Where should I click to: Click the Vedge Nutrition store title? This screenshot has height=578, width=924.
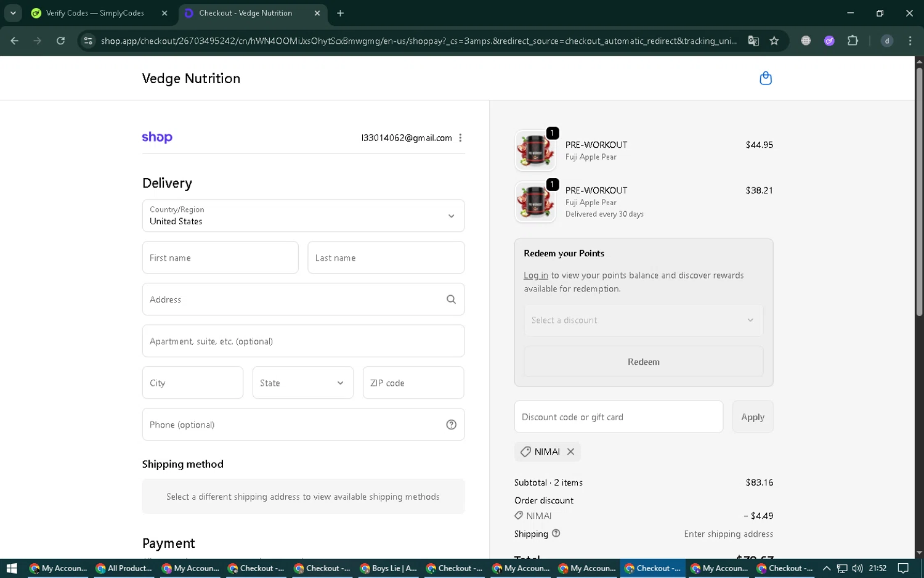pos(191,78)
